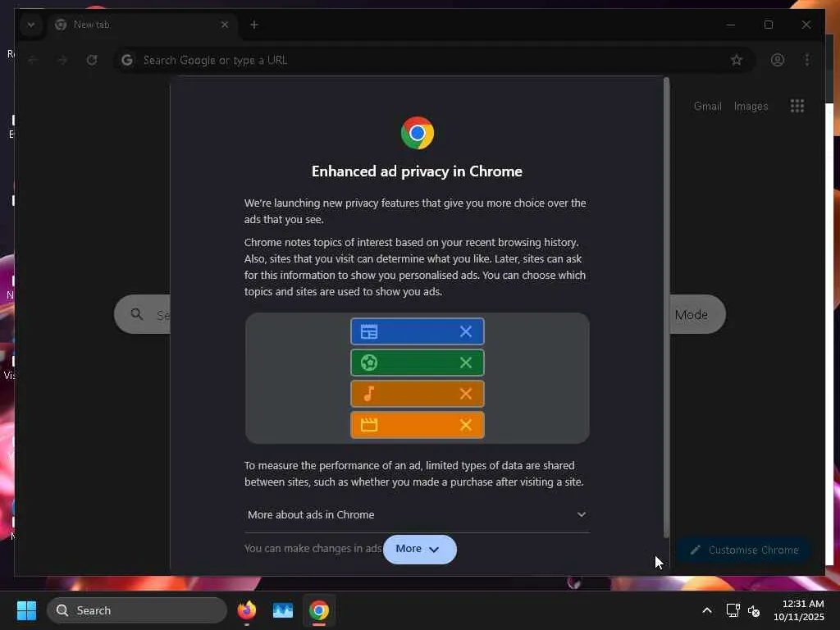Click the Google G icon in address bar

pos(127,60)
